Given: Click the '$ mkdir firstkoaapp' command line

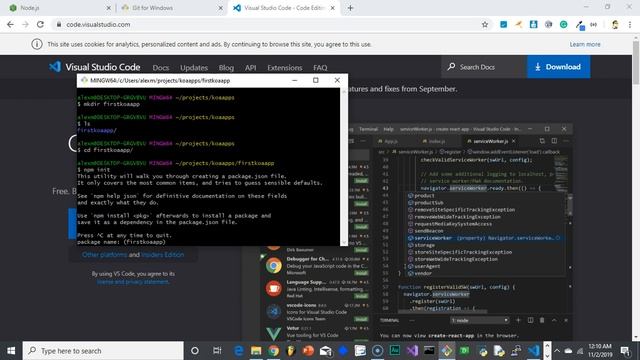Looking at the screenshot, I should tap(109, 104).
